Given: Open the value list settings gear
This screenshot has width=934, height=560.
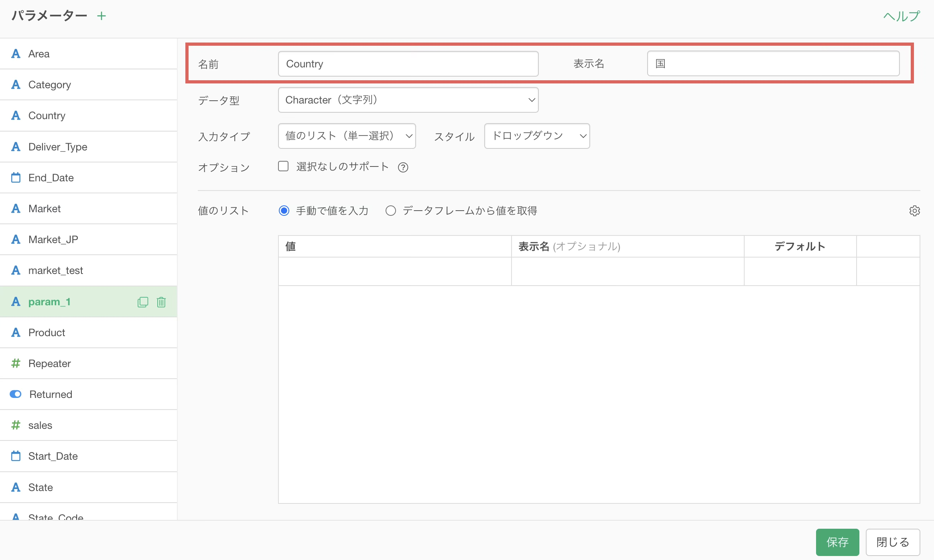Looking at the screenshot, I should [x=914, y=211].
